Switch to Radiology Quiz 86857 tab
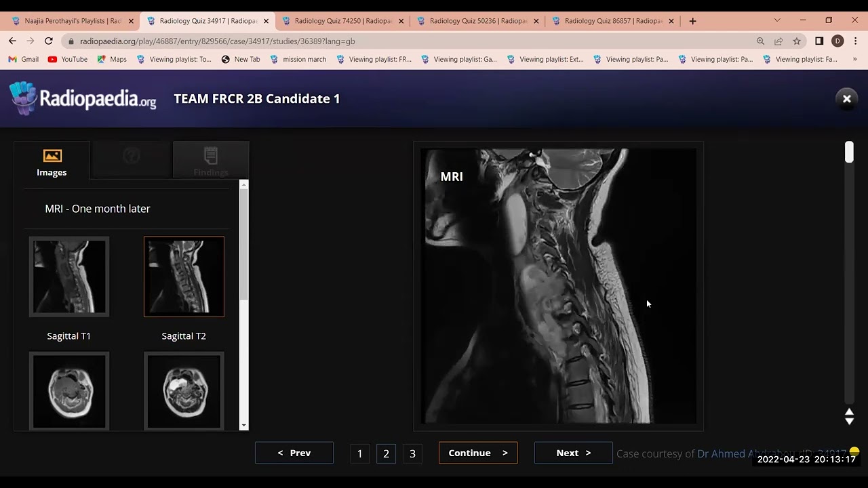 point(612,21)
